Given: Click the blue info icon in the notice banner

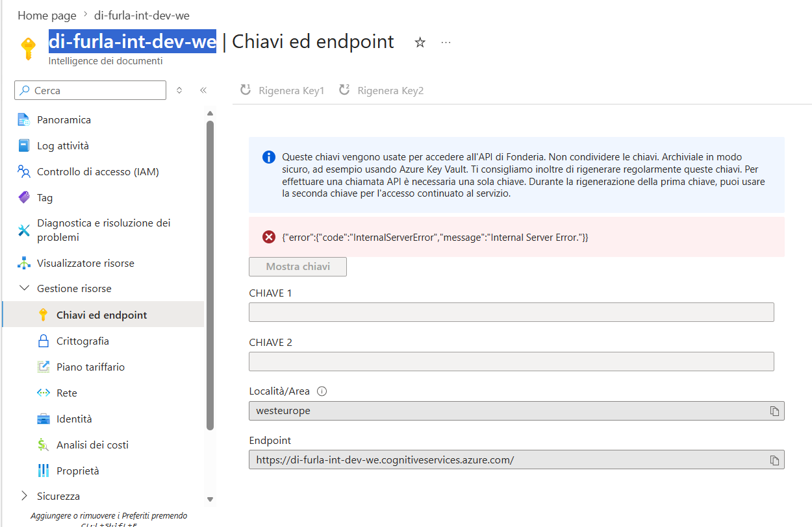Looking at the screenshot, I should [x=269, y=157].
